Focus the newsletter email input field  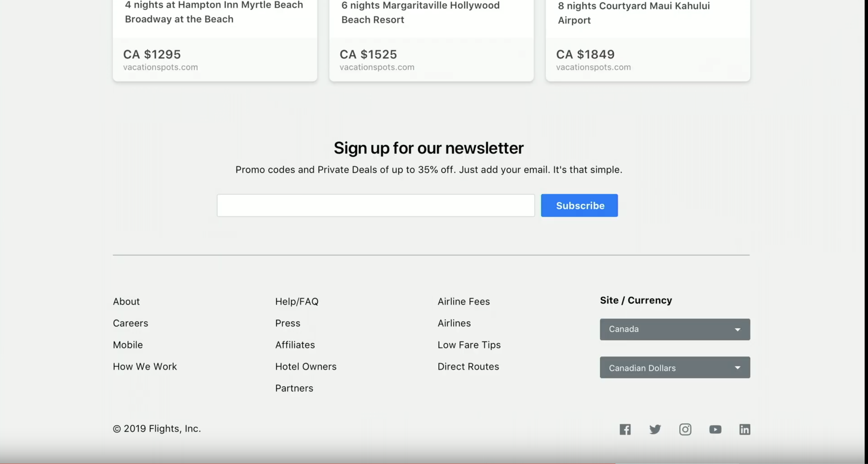point(375,206)
